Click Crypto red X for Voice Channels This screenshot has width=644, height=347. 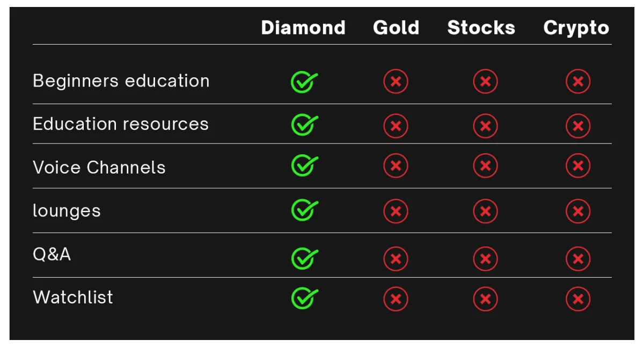point(578,165)
